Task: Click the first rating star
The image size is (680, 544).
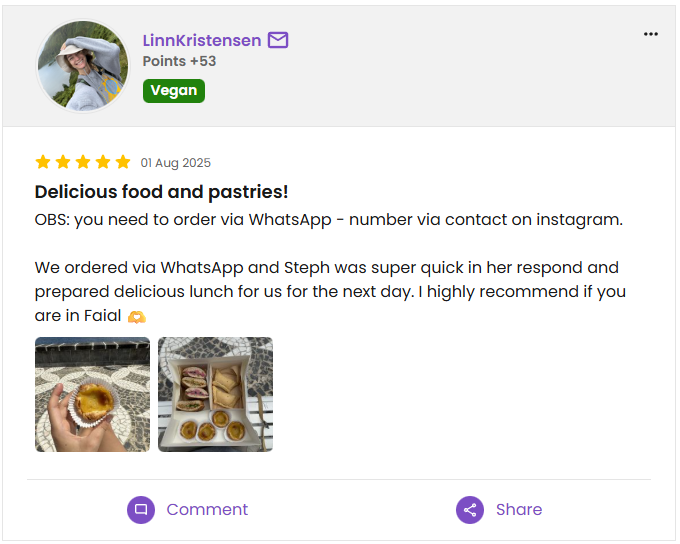Action: coord(43,162)
